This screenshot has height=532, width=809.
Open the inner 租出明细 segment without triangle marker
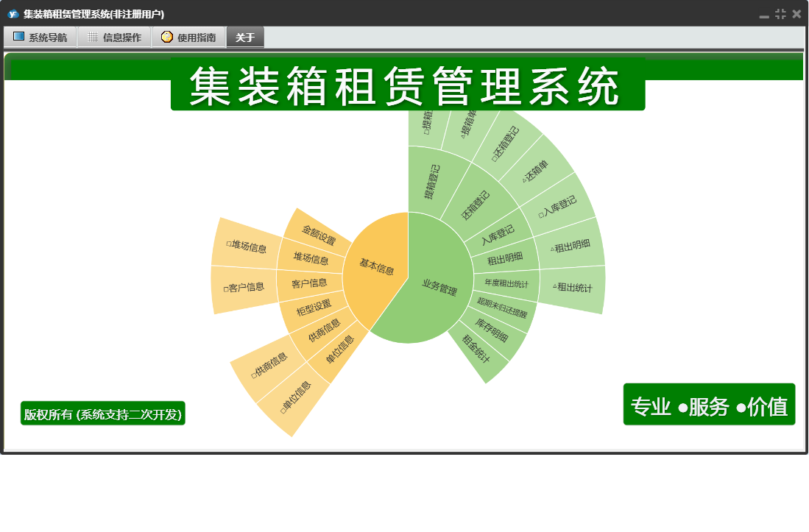[505, 258]
